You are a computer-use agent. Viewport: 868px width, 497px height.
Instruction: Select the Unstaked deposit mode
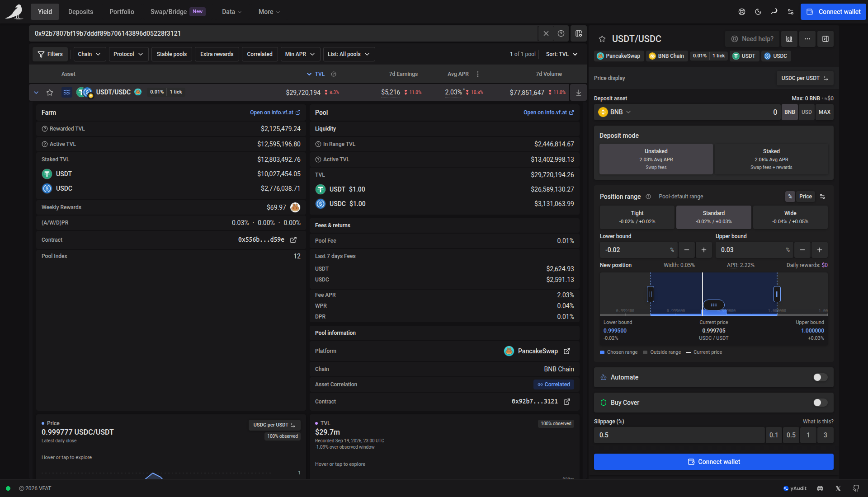pos(656,159)
